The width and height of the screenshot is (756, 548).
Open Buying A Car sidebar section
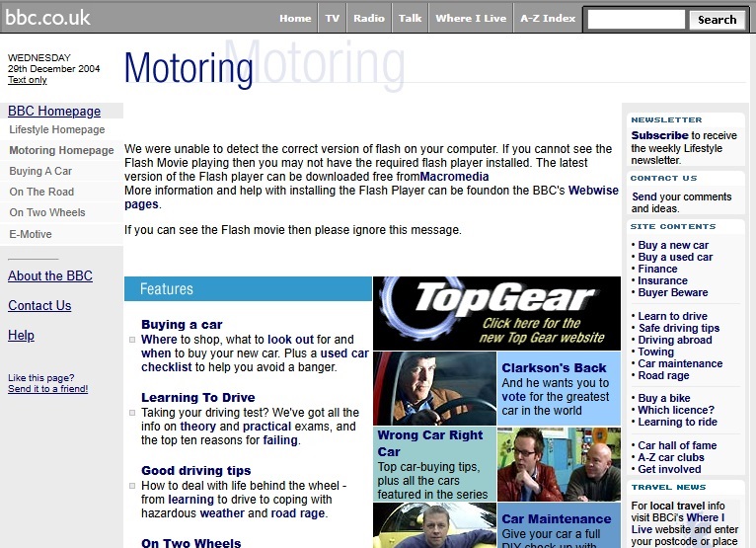tap(40, 171)
